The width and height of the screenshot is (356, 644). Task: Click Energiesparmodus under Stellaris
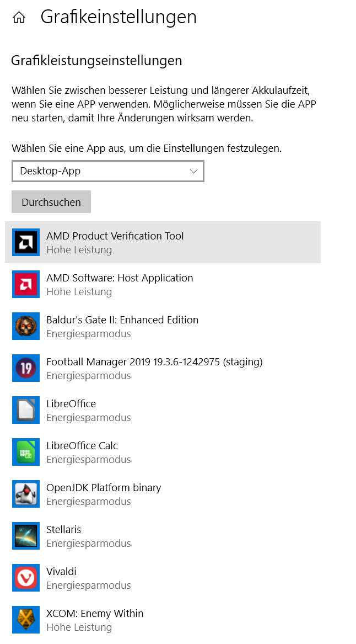89,544
